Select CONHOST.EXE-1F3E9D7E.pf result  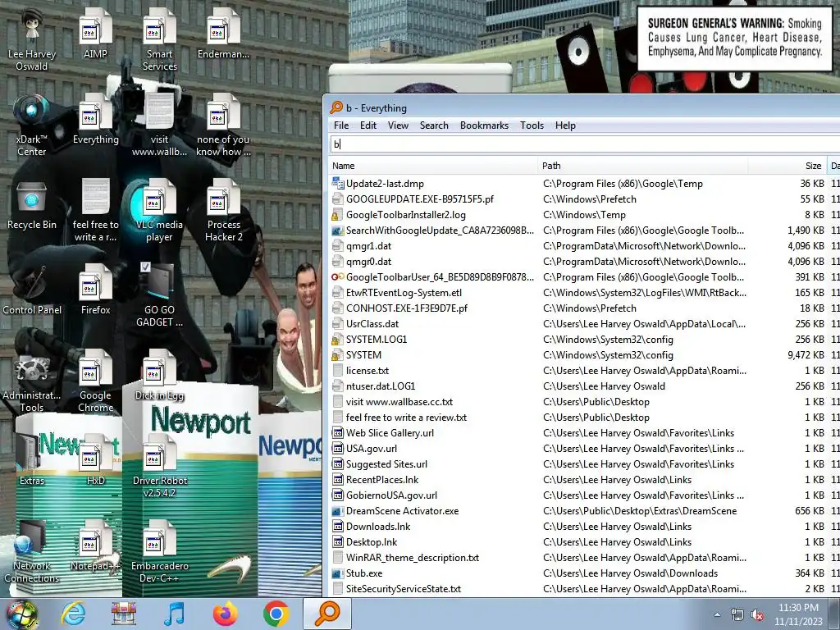pos(584,308)
